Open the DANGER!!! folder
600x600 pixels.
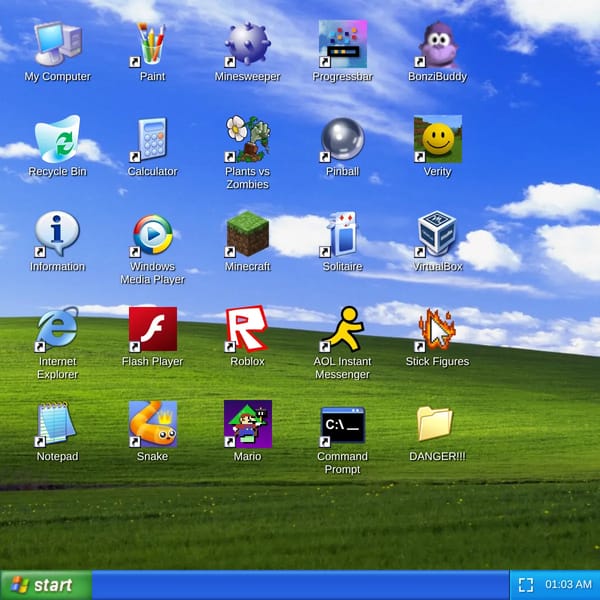click(x=435, y=424)
